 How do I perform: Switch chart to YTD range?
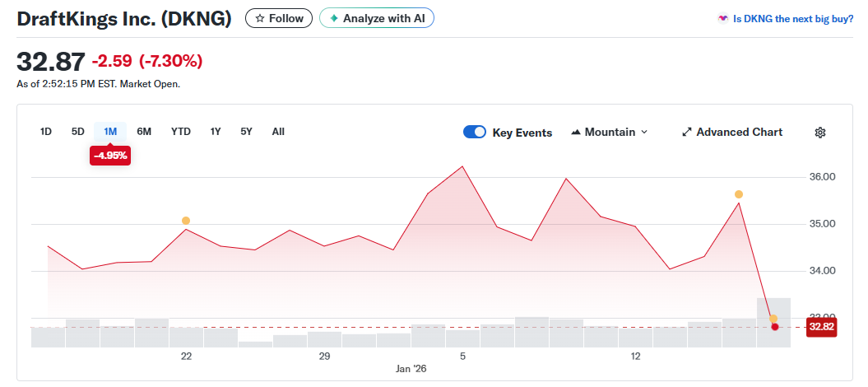[181, 131]
